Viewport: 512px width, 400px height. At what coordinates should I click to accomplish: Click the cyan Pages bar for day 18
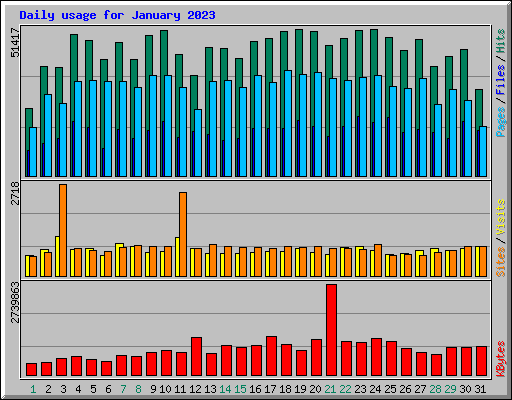tap(288, 123)
